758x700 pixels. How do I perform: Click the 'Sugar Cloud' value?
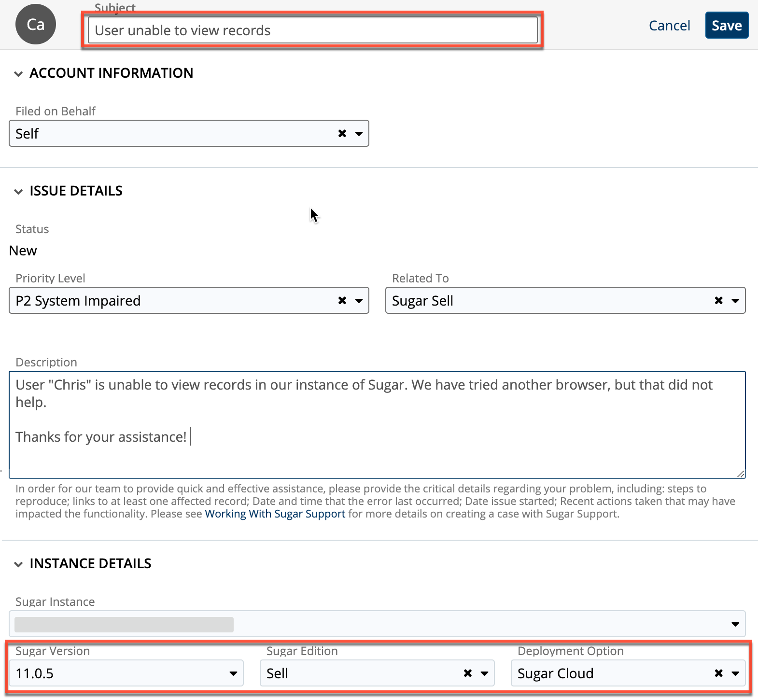555,673
